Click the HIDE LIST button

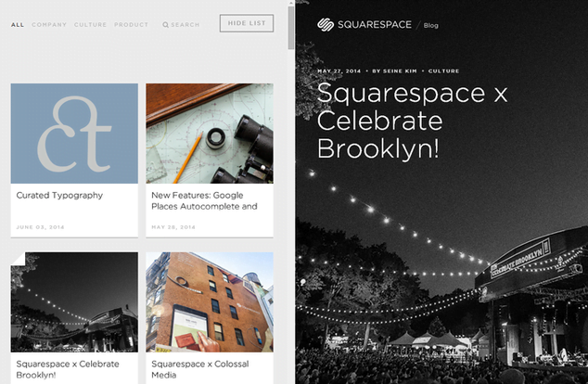click(247, 23)
